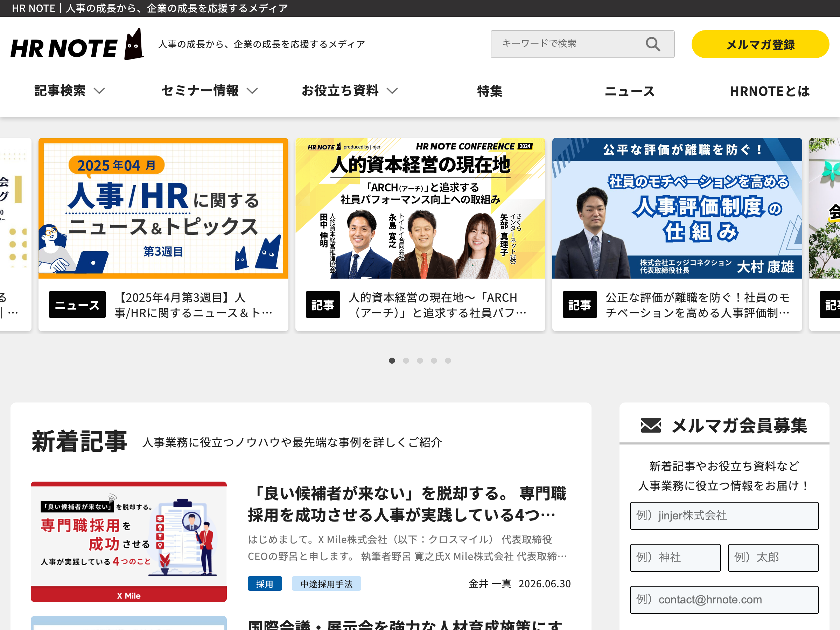The image size is (840, 630).
Task: Focus the 例）jinjer株式会社 company field
Action: point(724,516)
